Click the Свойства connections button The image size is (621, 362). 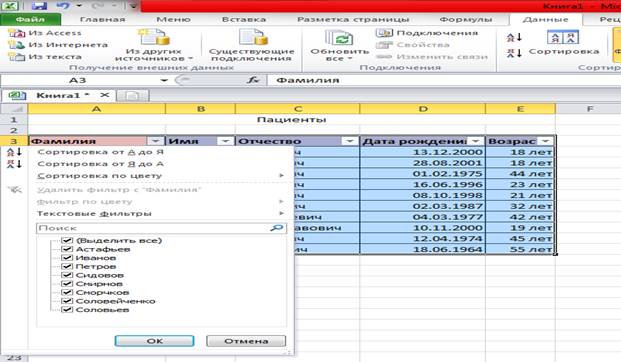(413, 45)
